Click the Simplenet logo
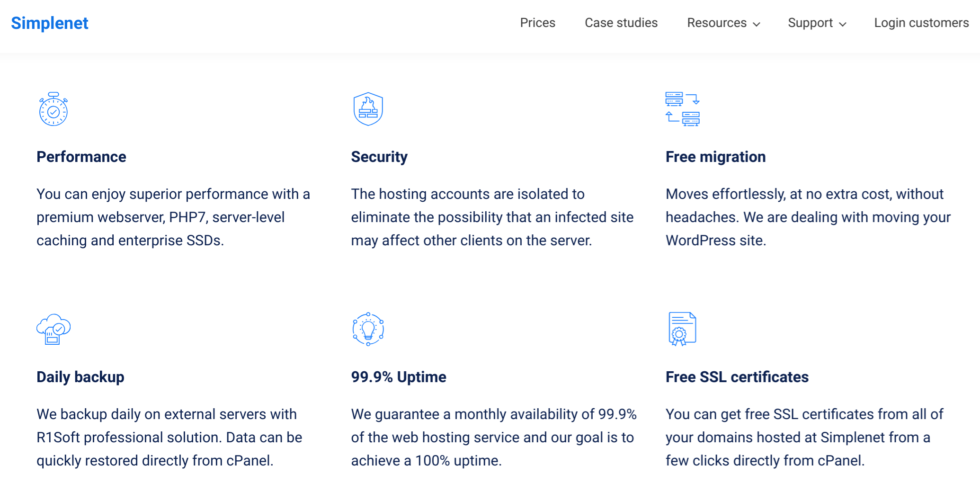 click(50, 23)
